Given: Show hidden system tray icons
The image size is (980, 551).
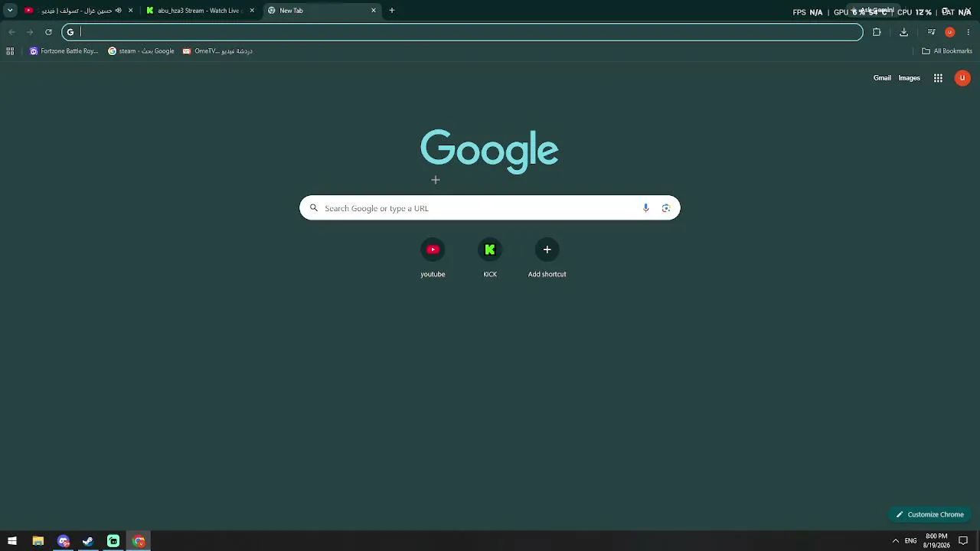Looking at the screenshot, I should (895, 541).
